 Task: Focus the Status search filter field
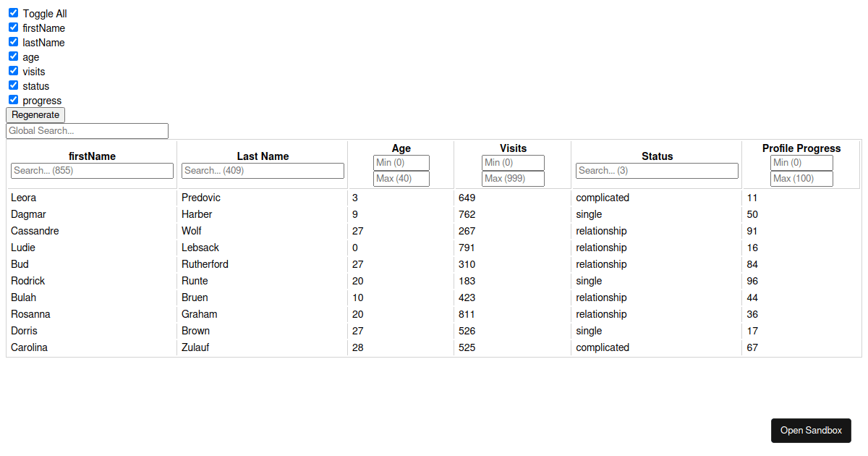[657, 171]
